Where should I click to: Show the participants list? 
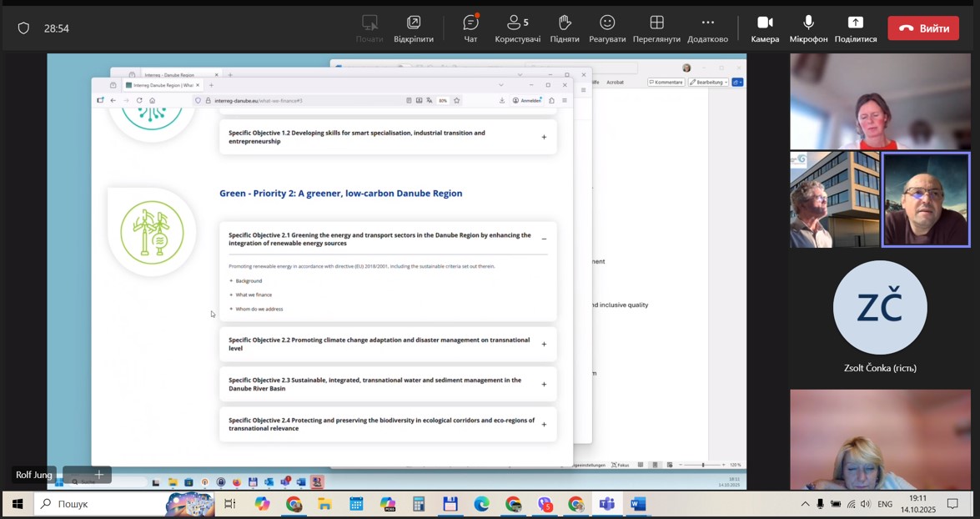[517, 28]
